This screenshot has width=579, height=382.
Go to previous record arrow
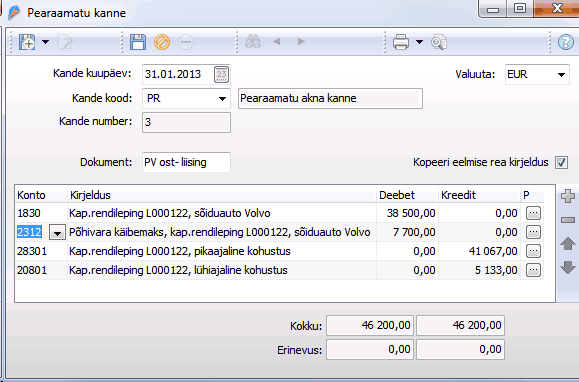click(276, 42)
